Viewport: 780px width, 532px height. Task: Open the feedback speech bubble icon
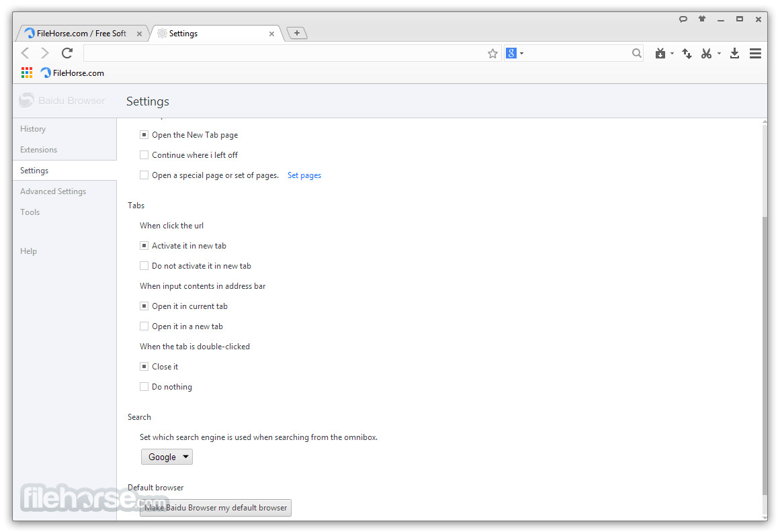683,19
